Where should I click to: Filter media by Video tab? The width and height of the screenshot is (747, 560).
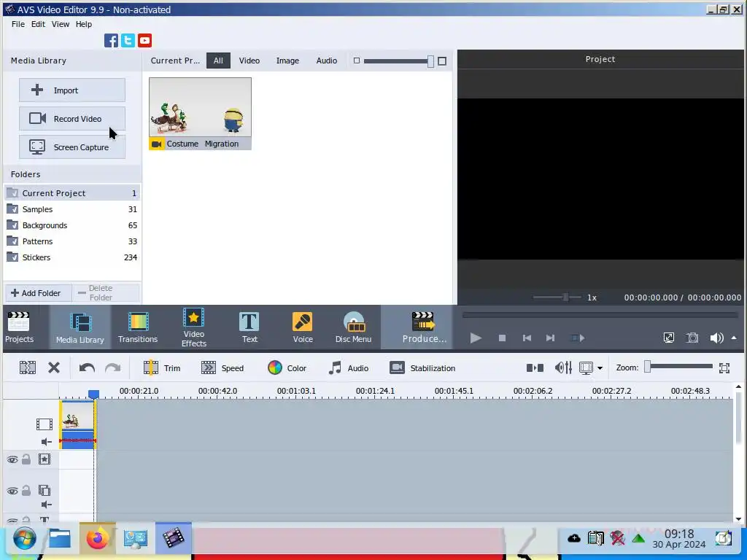click(x=249, y=61)
